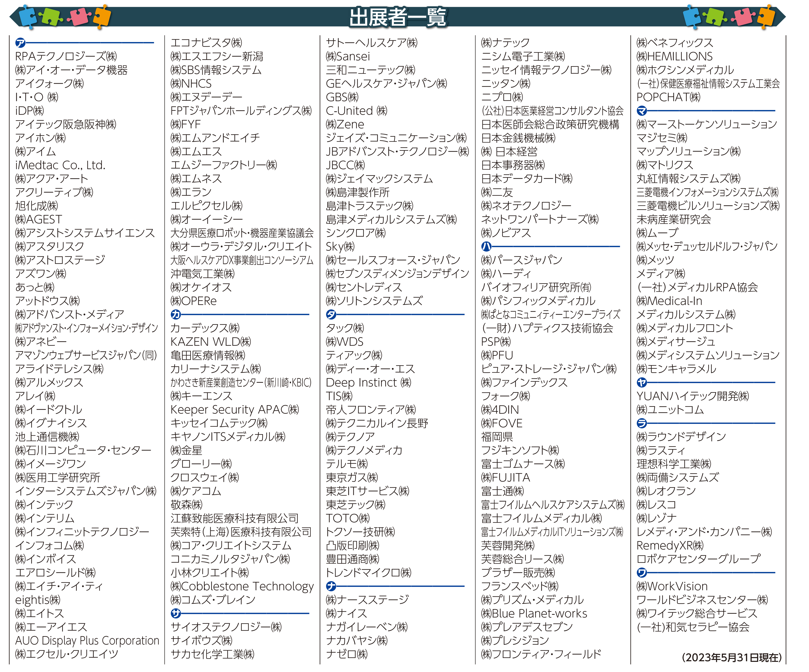The width and height of the screenshot is (809, 672).
Task: Click the サ section marker icon
Action: pyautogui.click(x=176, y=614)
